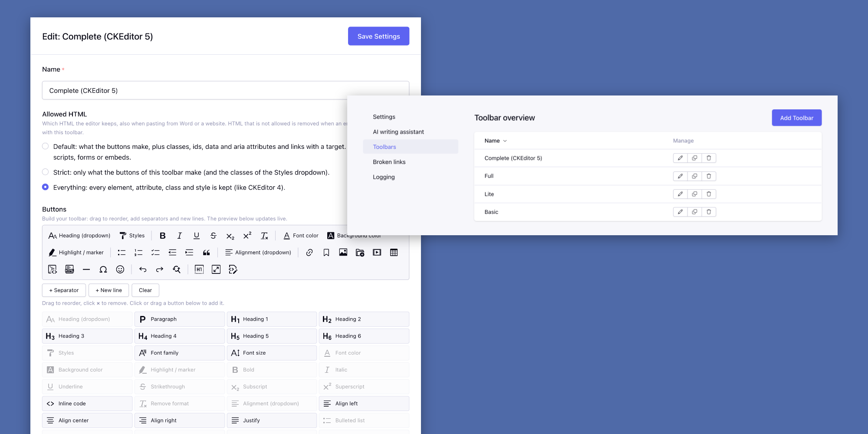Image resolution: width=868 pixels, height=434 pixels.
Task: Click the block quote icon
Action: [x=207, y=253]
